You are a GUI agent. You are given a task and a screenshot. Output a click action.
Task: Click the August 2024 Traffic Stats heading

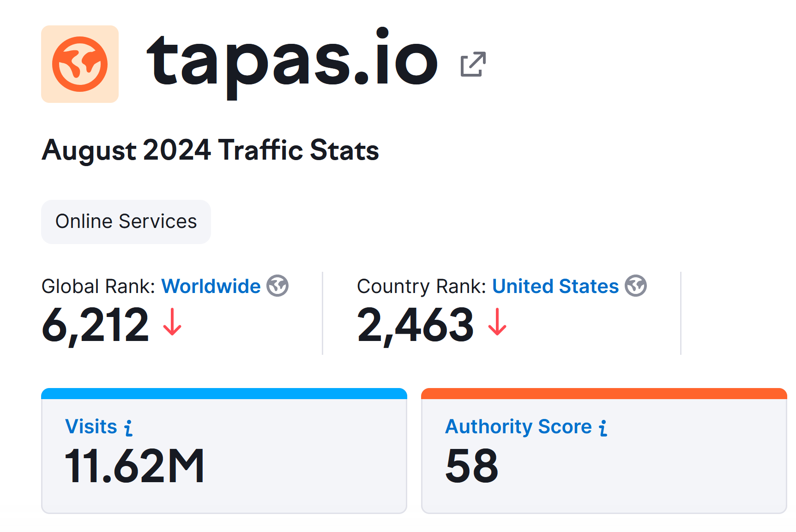[x=210, y=150]
